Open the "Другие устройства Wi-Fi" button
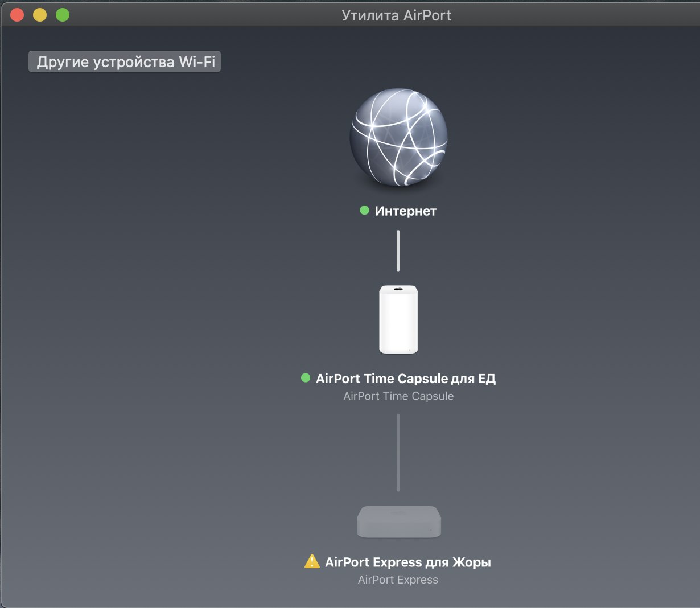 [x=125, y=61]
